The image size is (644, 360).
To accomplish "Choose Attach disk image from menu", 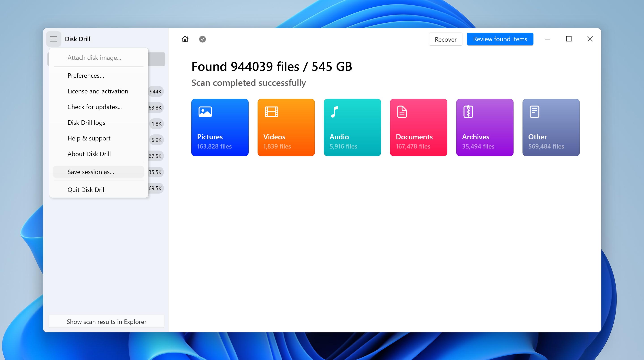I will pyautogui.click(x=98, y=58).
